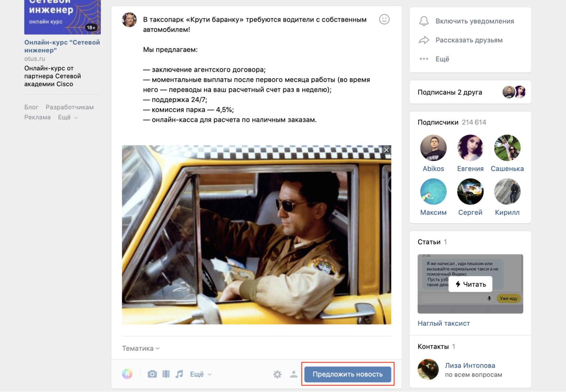Image resolution: width=566 pixels, height=392 pixels.
Task: Click the author signature person icon
Action: (293, 374)
